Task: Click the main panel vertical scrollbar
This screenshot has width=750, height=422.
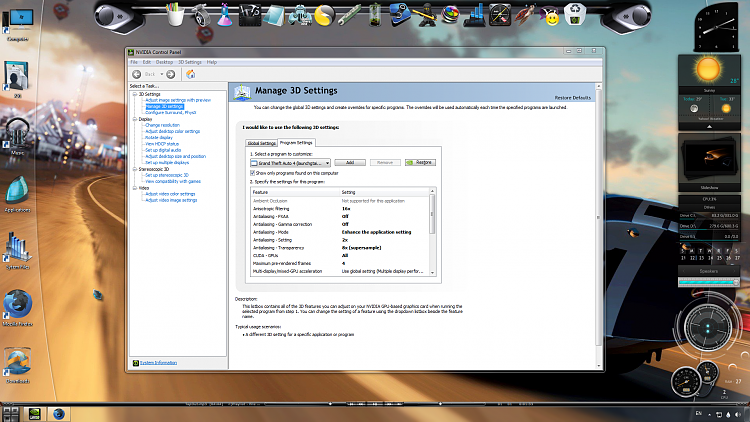Action: tap(598, 226)
